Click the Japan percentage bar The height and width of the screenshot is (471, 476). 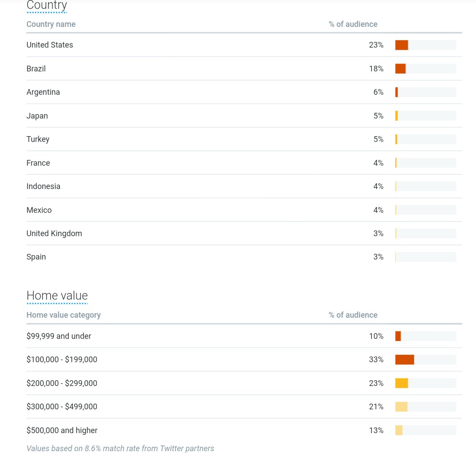pyautogui.click(x=425, y=115)
